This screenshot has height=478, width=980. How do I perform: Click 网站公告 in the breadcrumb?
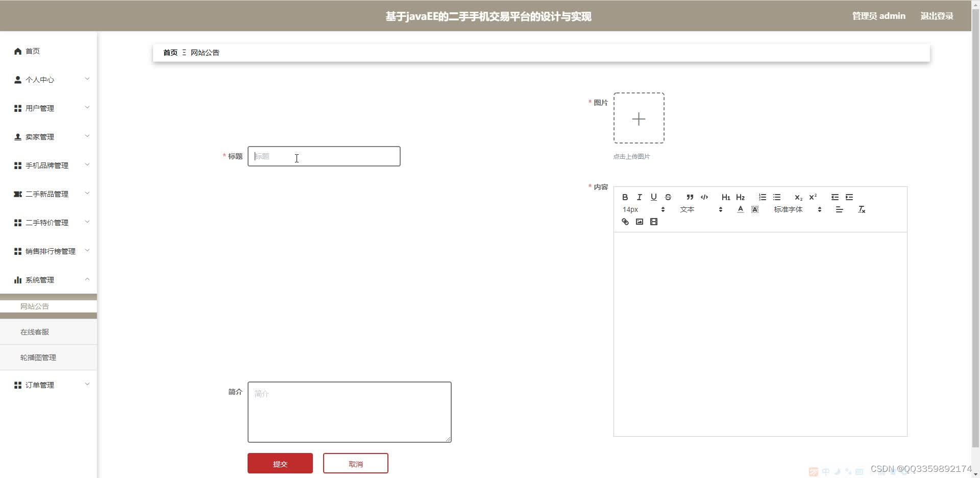point(205,53)
